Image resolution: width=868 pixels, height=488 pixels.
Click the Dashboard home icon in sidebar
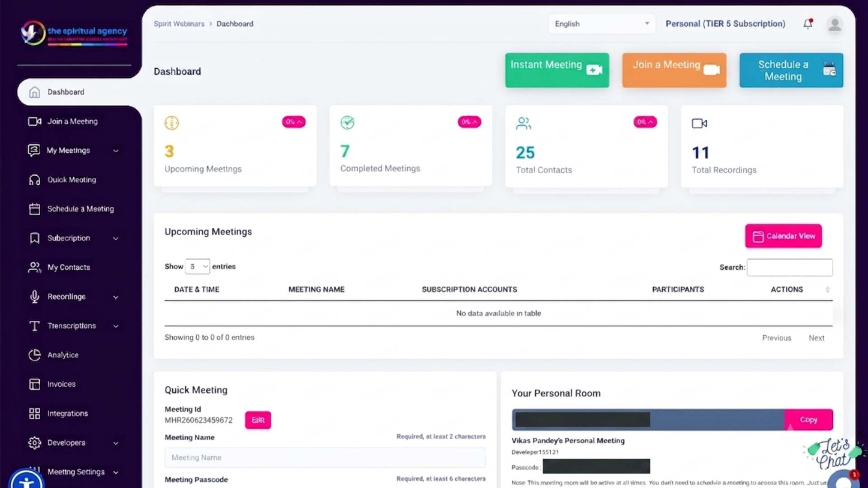[34, 92]
